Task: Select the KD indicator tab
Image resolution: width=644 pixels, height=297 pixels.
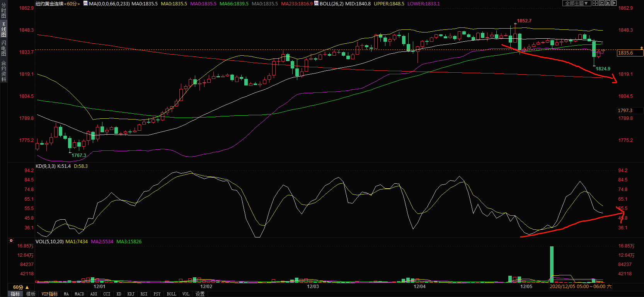Action: pos(119,294)
